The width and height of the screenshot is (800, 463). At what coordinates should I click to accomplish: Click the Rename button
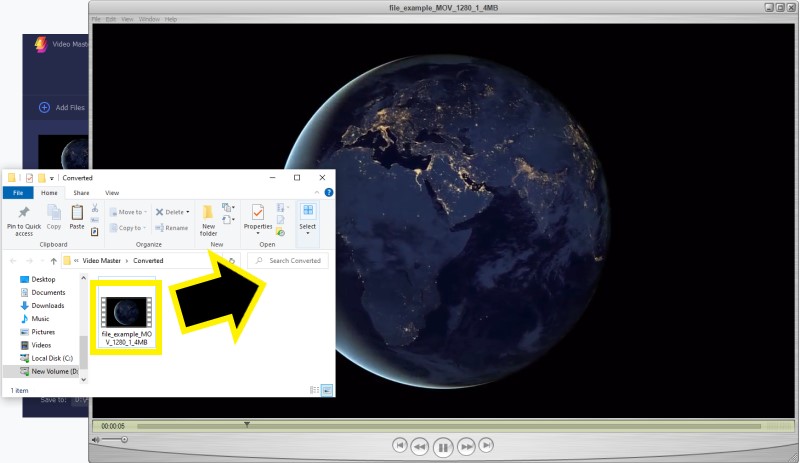click(x=172, y=228)
